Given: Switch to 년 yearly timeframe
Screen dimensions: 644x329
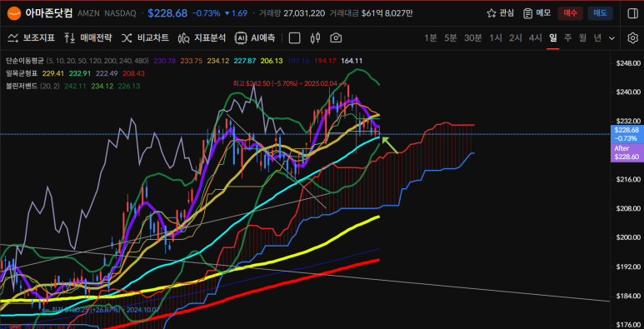Looking at the screenshot, I should 597,38.
